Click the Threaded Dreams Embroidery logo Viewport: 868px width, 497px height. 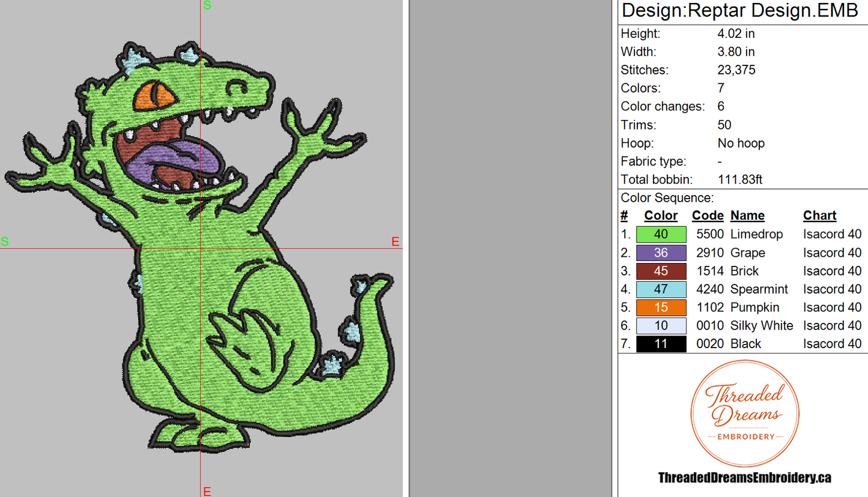[745, 412]
